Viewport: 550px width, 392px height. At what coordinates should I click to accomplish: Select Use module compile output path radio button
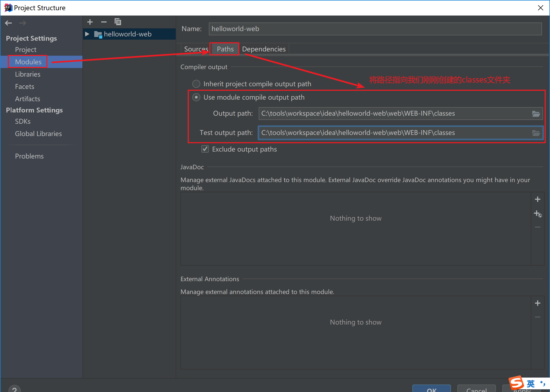(196, 97)
